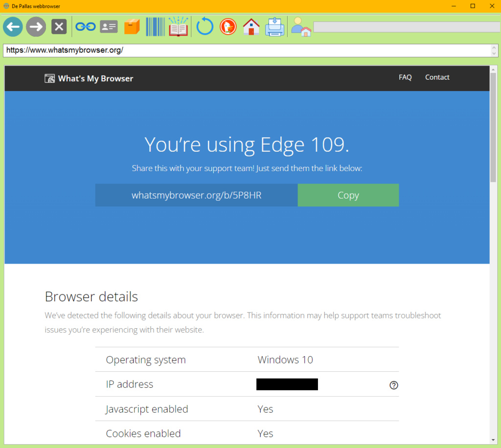Click the "Browser details" heading
The image size is (501, 448).
[91, 297]
